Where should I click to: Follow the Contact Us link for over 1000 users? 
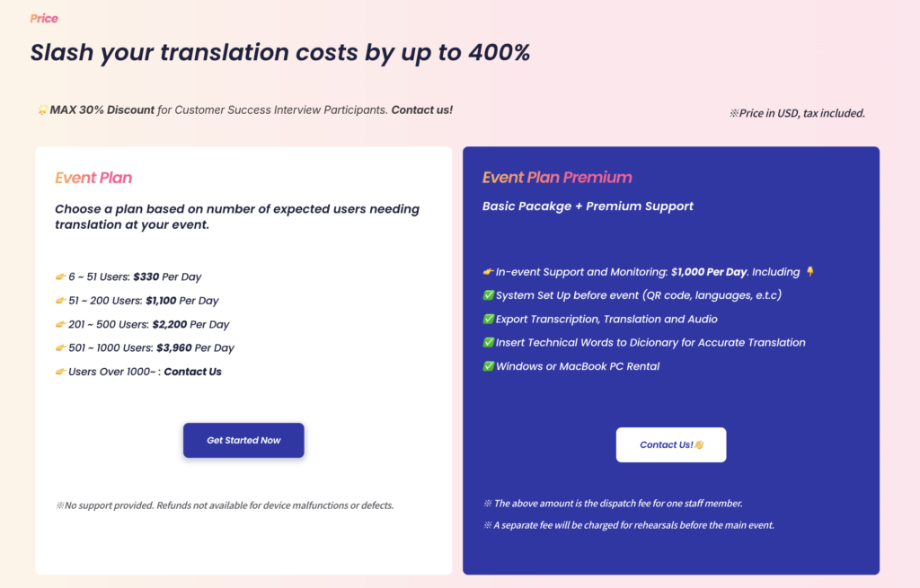tap(192, 372)
